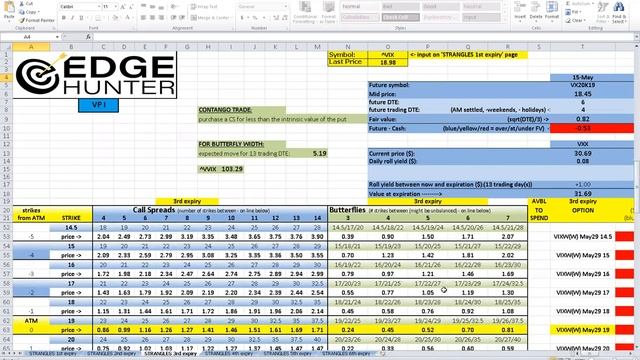Open the text orientation option
This screenshot has width=640, height=360.
(x=174, y=7)
